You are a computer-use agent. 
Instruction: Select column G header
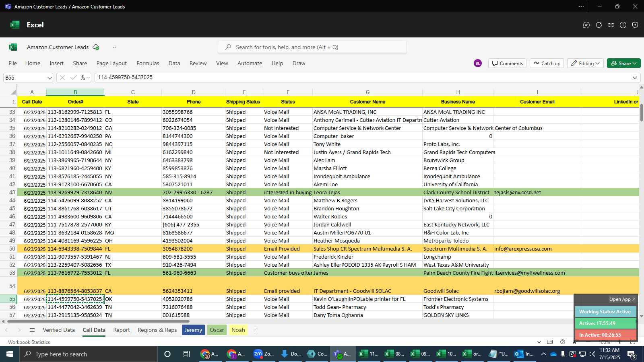(x=367, y=92)
